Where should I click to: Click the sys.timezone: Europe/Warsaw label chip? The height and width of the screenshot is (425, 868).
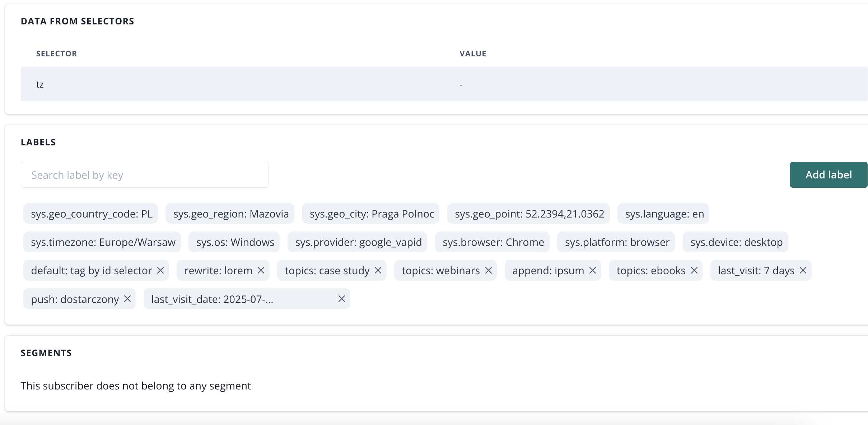point(103,242)
